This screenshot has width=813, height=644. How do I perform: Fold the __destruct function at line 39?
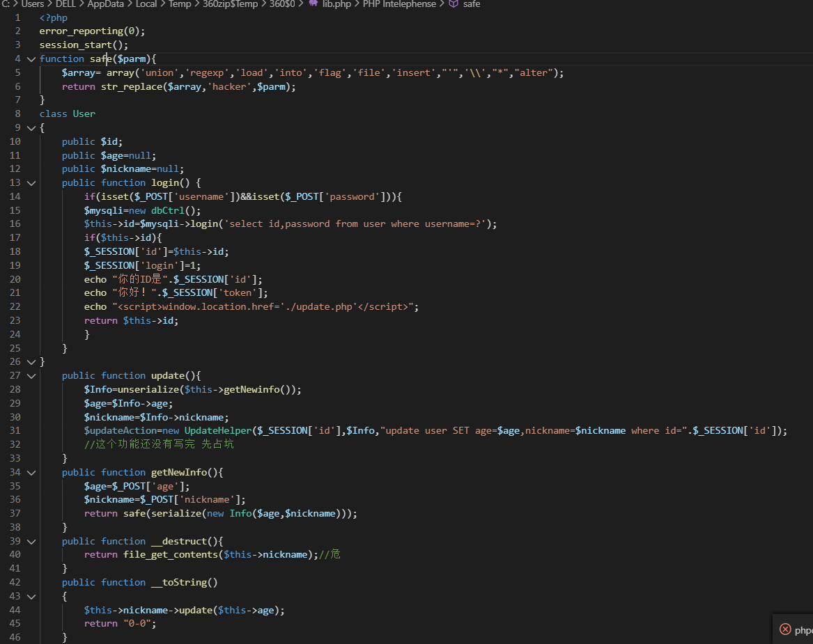coord(31,542)
